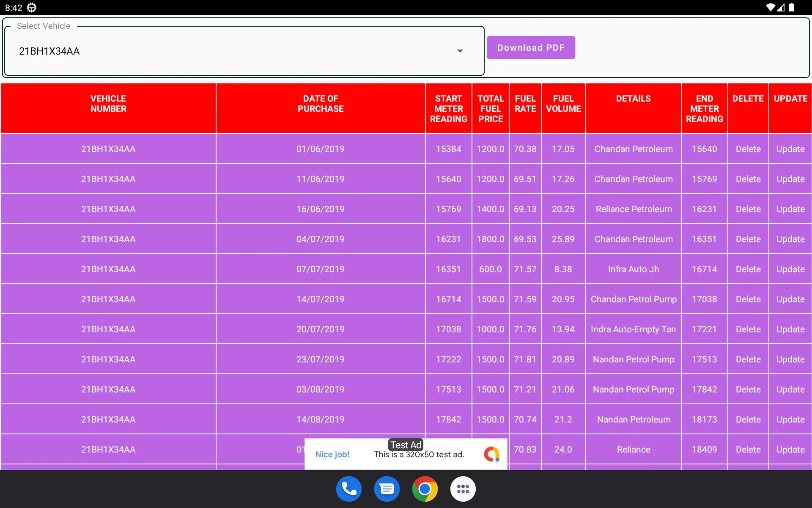The width and height of the screenshot is (812, 508).
Task: Update the 11/06/2019 entry
Action: 790,179
